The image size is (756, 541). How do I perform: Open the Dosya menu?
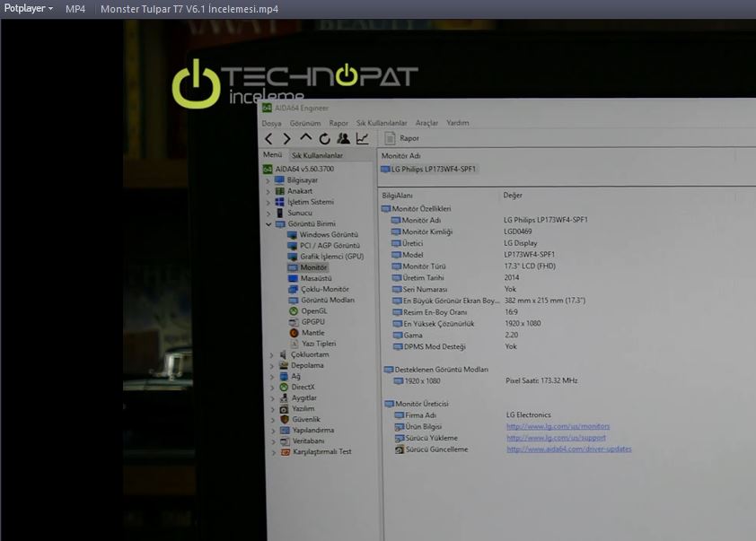(x=271, y=123)
